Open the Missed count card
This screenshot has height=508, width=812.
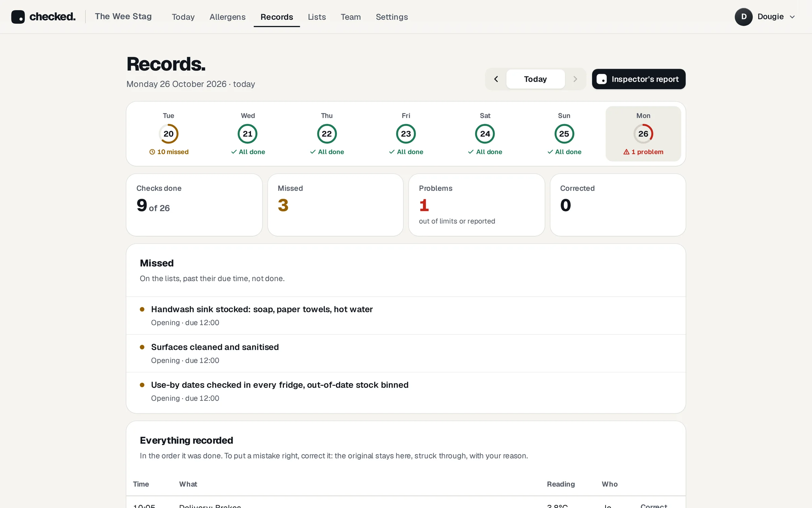335,205
